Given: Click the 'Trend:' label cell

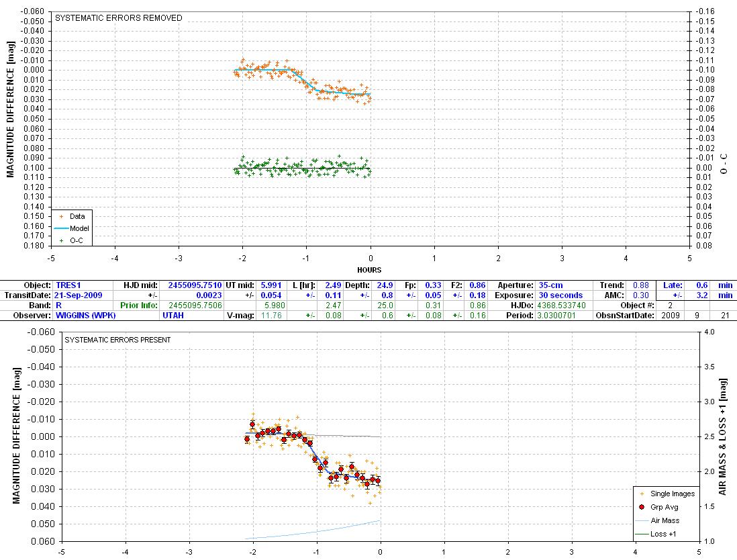Looking at the screenshot, I should pyautogui.click(x=612, y=285).
